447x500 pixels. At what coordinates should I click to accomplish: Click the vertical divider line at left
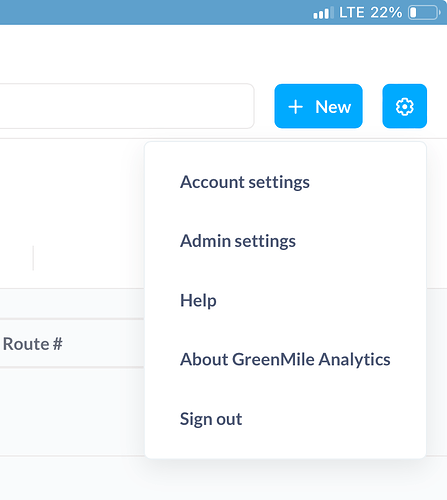click(x=33, y=258)
